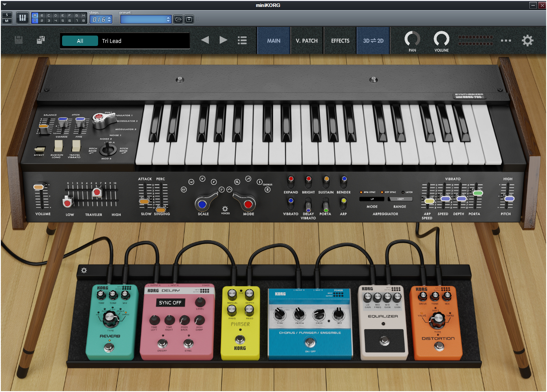Select chorus II mode waveform
The height and width of the screenshot is (392, 547).
click(267, 189)
